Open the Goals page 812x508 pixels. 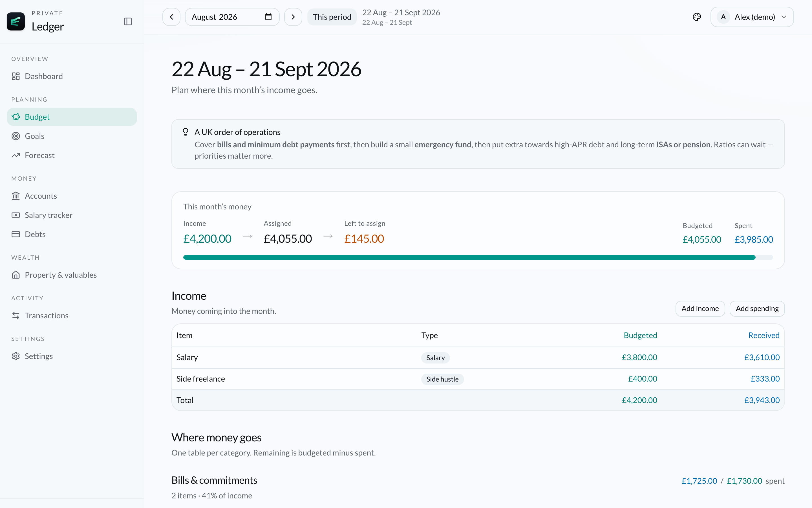coord(72,136)
